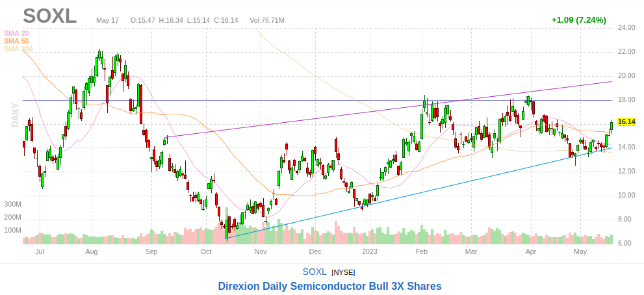Open Direxion Daily Semiconductor Bull 3X Shares link

(330, 286)
